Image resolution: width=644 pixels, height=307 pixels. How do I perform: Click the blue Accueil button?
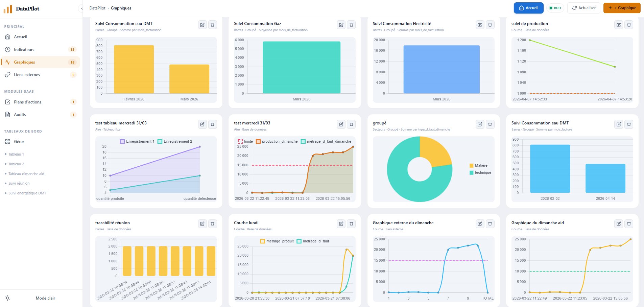pyautogui.click(x=528, y=8)
